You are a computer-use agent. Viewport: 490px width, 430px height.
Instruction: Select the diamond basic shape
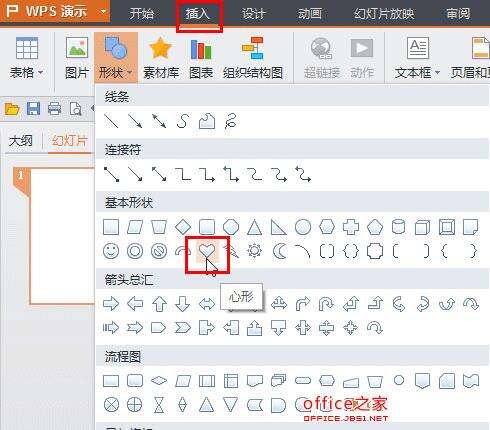click(183, 227)
